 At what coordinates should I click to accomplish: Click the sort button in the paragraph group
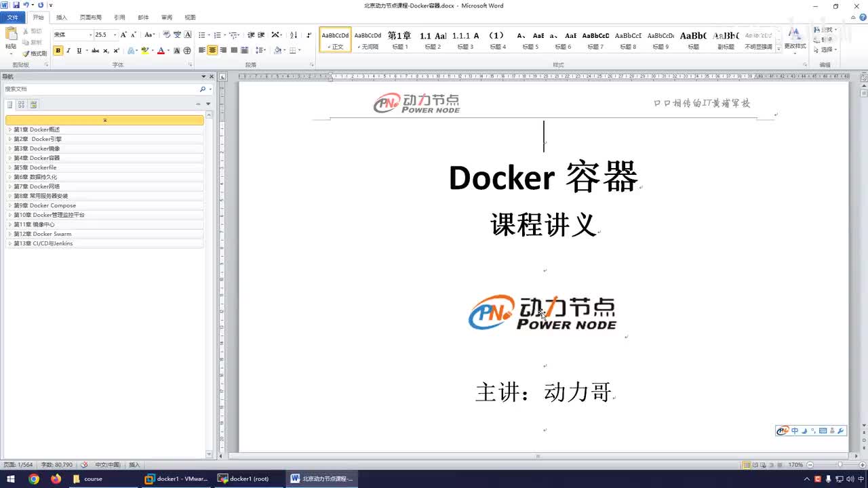pyautogui.click(x=294, y=35)
